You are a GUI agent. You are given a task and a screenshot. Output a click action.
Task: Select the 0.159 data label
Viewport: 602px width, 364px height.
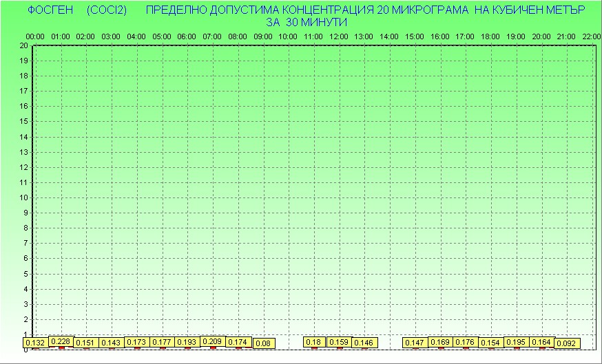coord(339,342)
